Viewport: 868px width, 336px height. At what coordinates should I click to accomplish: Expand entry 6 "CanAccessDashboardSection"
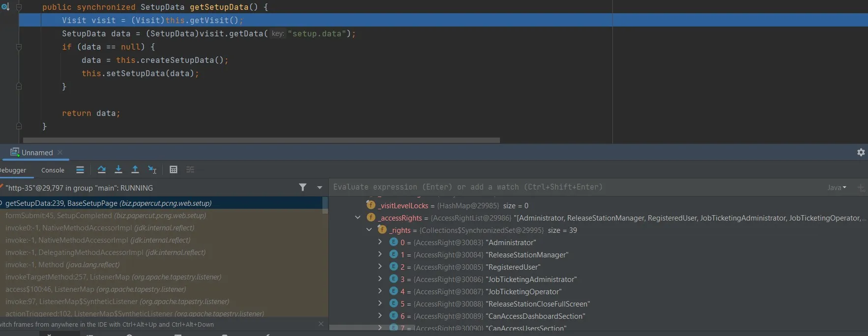point(380,316)
